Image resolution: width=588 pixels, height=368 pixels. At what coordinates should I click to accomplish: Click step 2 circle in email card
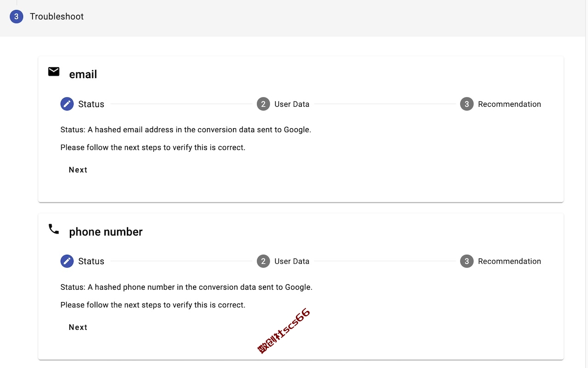click(x=263, y=104)
